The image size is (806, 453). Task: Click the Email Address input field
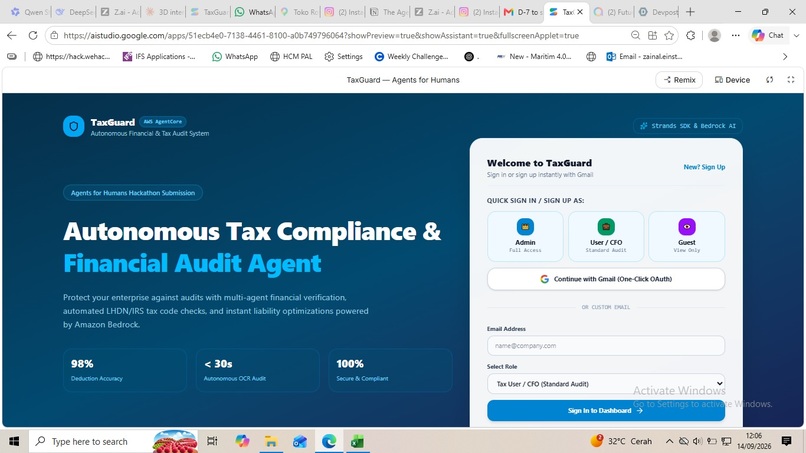[x=606, y=346]
